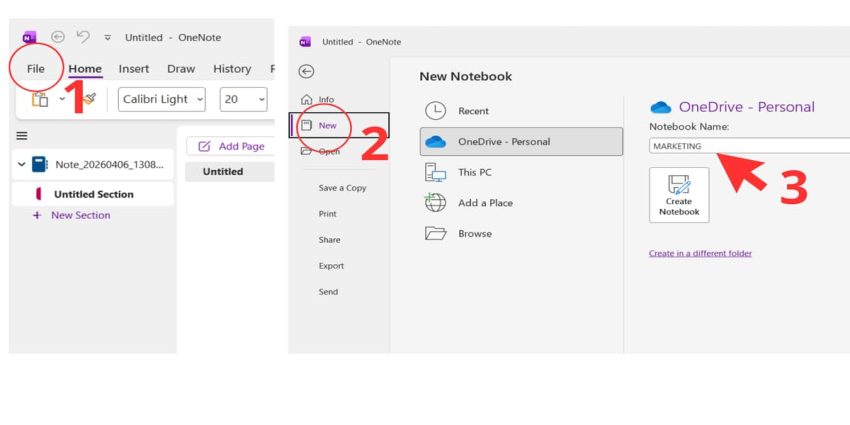Select the Untitled page in list
850x425 pixels.
pos(230,171)
